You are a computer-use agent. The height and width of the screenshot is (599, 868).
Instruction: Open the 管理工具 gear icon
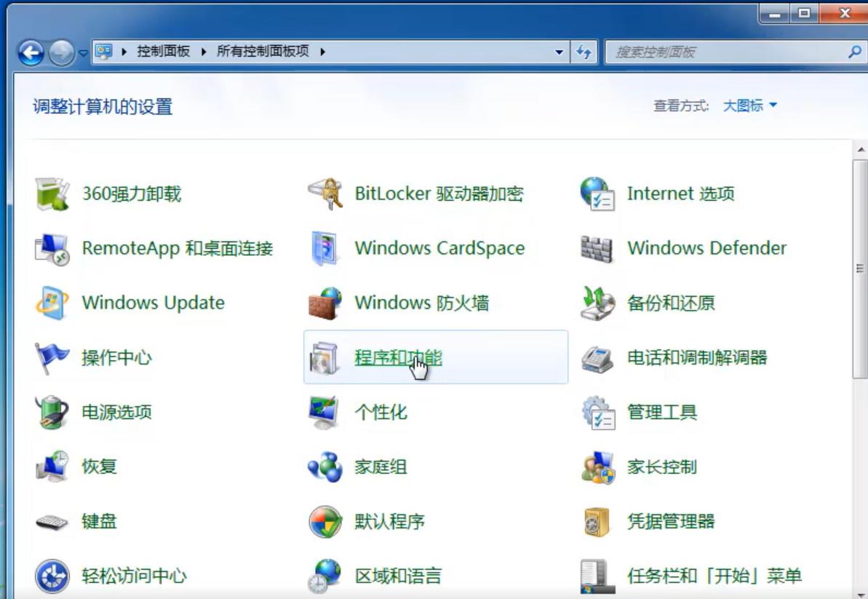click(x=598, y=413)
